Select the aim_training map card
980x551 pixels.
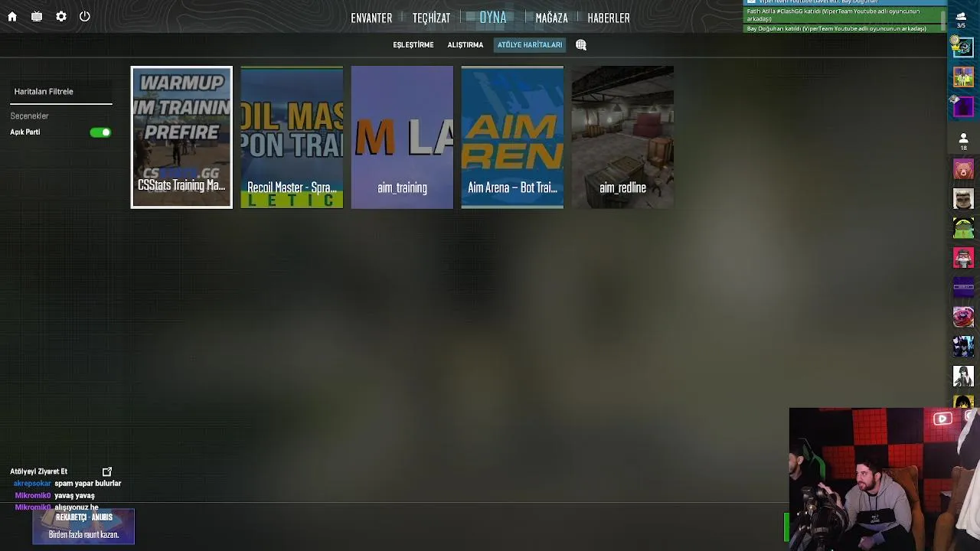pos(402,137)
